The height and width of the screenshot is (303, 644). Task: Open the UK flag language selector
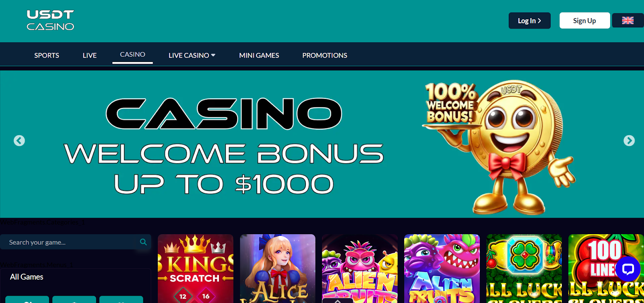point(628,21)
